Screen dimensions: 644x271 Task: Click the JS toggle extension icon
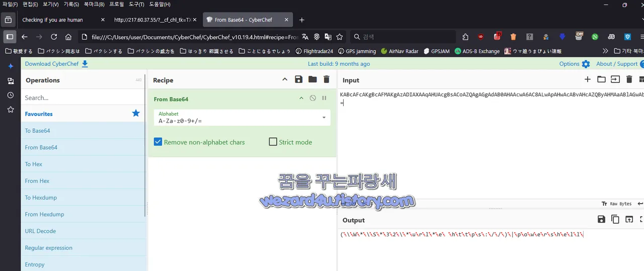click(611, 37)
